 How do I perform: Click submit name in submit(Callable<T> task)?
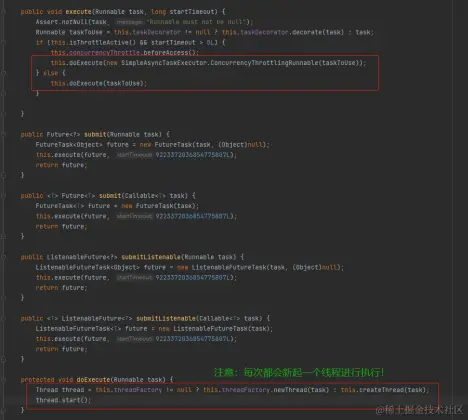[110, 196]
